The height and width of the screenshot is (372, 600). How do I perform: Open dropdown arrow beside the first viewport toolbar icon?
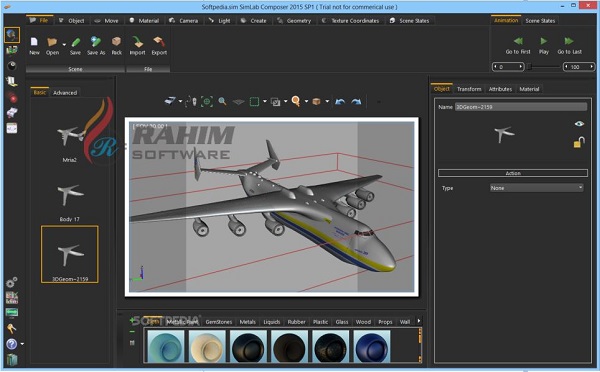[181, 101]
